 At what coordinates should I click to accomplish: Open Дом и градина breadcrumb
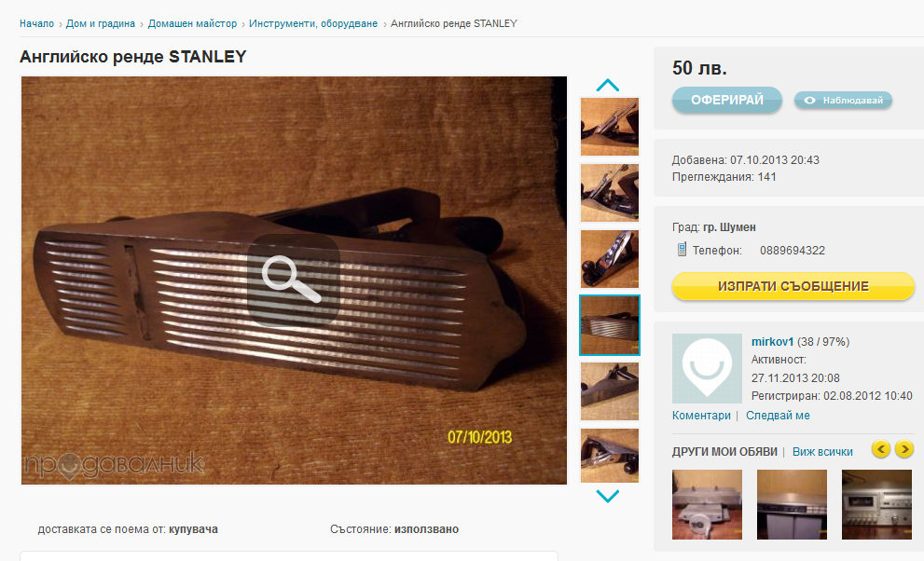pos(100,23)
